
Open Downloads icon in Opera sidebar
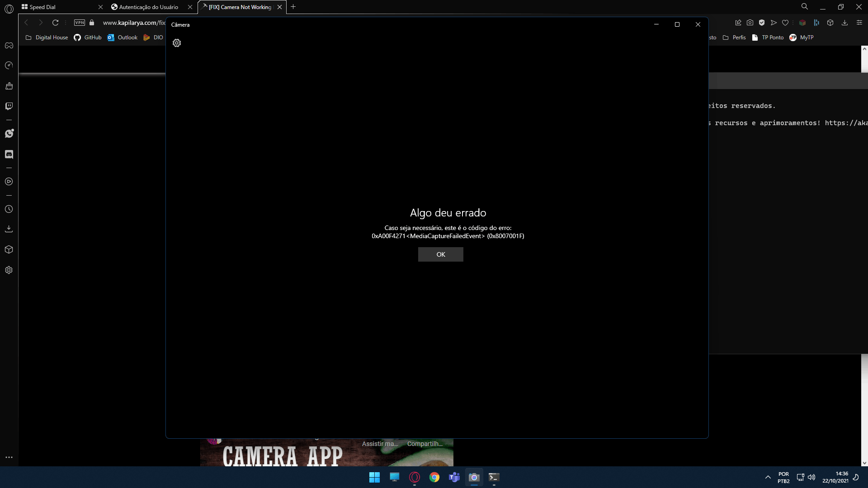point(9,229)
